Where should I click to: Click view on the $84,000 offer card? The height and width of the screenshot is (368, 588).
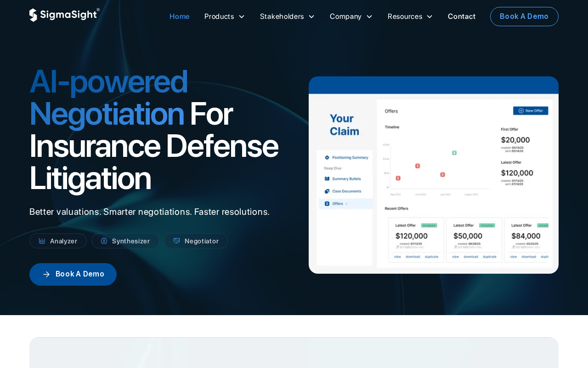tap(514, 257)
